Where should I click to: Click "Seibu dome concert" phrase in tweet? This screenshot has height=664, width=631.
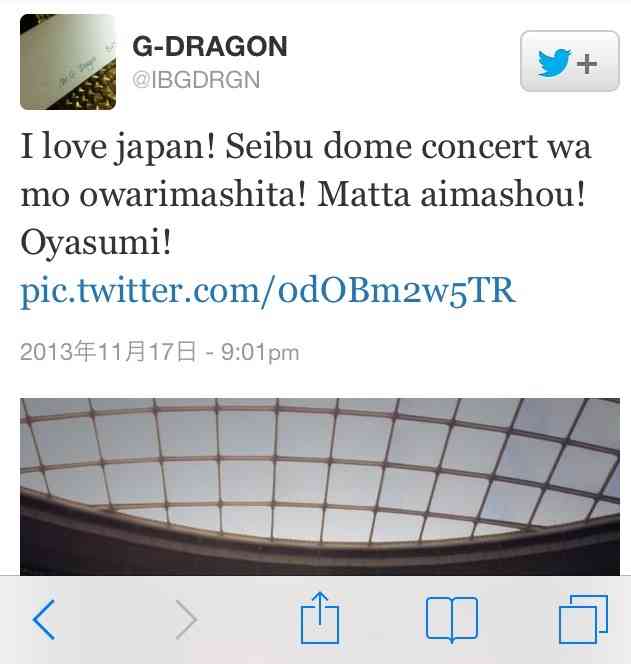(x=382, y=146)
